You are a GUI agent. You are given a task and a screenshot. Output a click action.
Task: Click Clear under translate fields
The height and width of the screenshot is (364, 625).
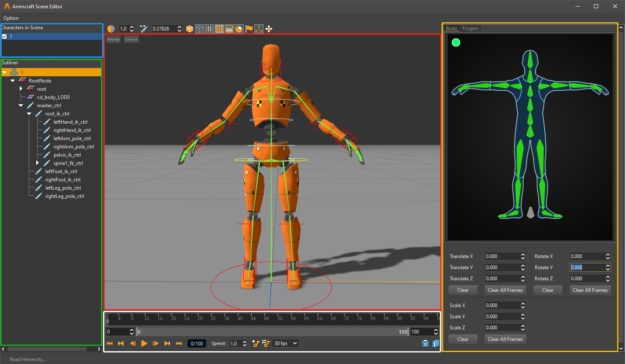[463, 290]
